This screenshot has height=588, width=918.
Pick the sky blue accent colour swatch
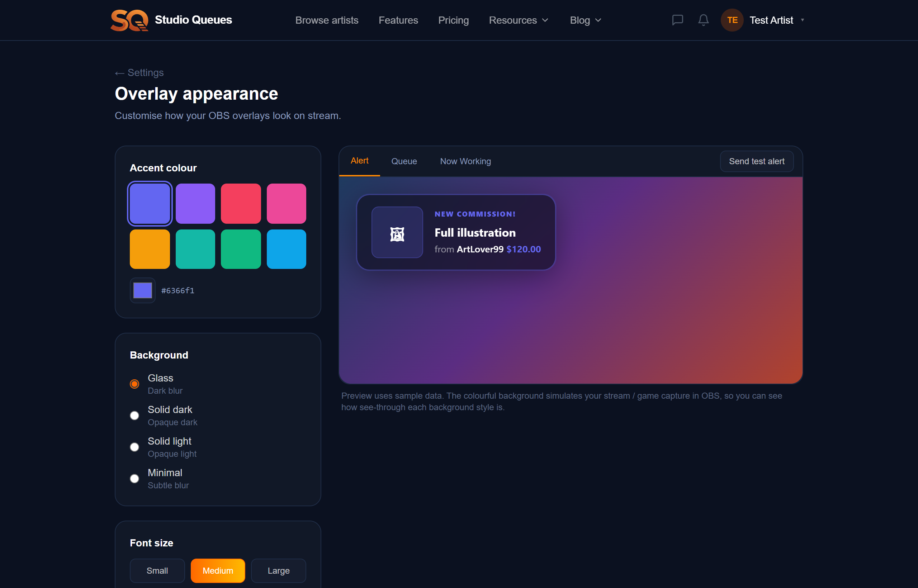click(x=287, y=249)
